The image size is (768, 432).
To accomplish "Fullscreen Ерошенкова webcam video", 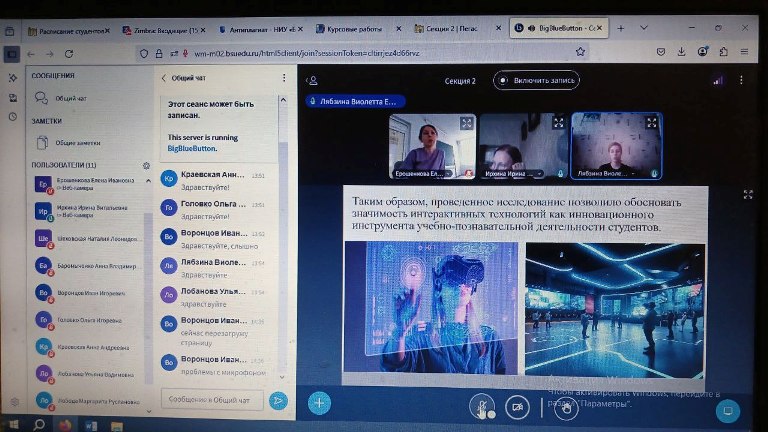I will pos(466,122).
